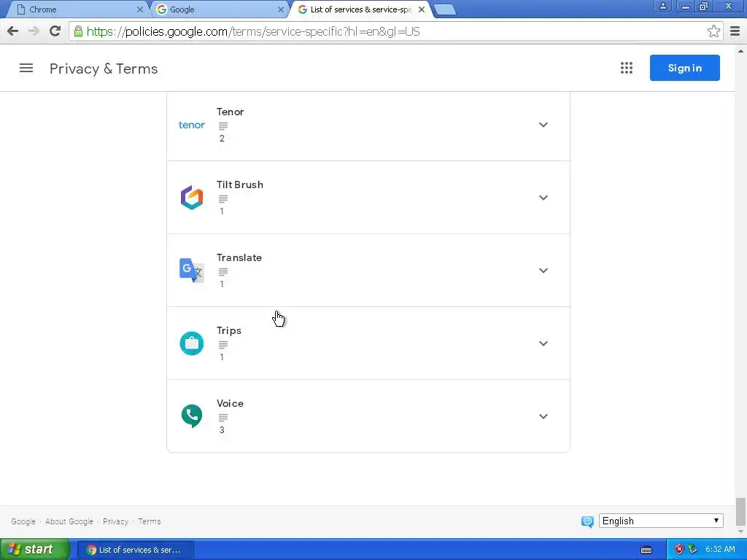The height and width of the screenshot is (560, 747).
Task: Click the browser forward arrow
Action: tap(34, 31)
